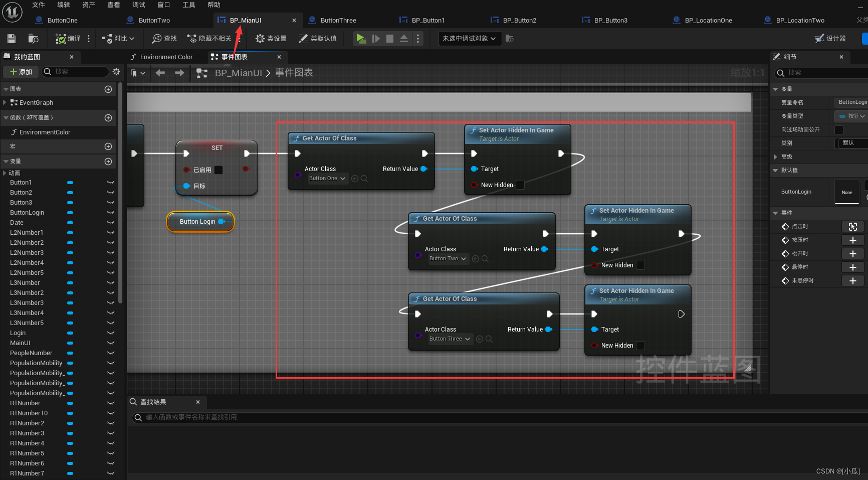Click the ButtonLogin default value None thumbnail
The image size is (868, 480).
[x=847, y=192]
